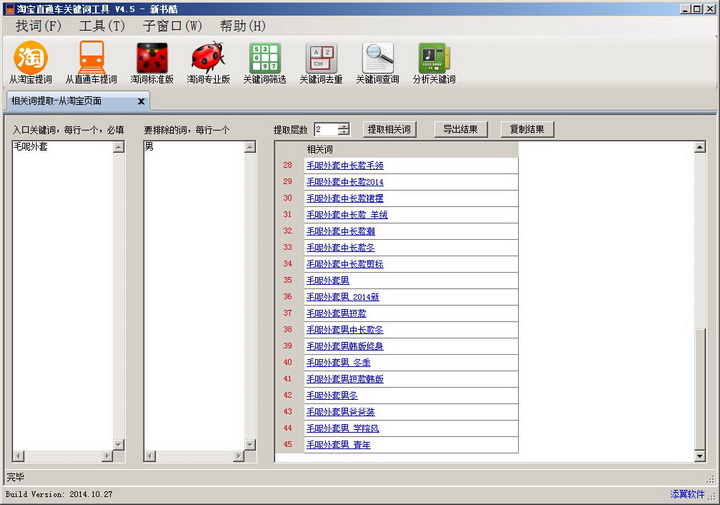Viewport: 720px width, 505px height.
Task: Open the 关键词去重 A-Z icon
Action: point(321,62)
